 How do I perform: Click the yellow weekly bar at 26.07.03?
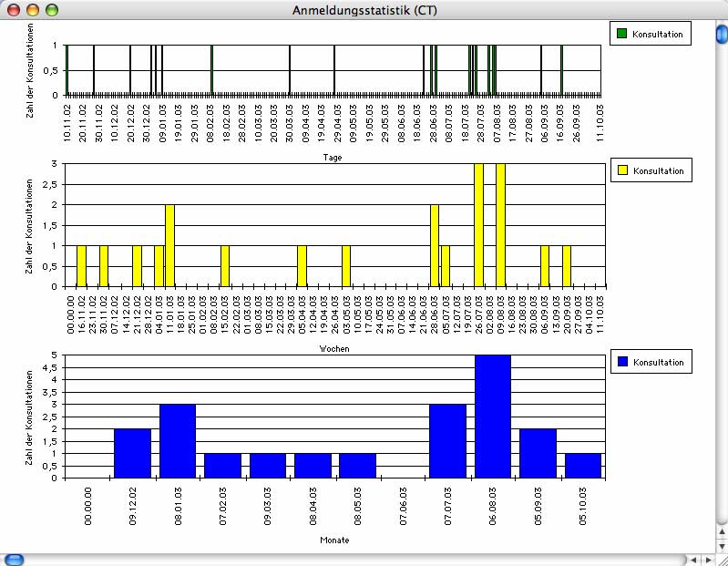[x=478, y=225]
